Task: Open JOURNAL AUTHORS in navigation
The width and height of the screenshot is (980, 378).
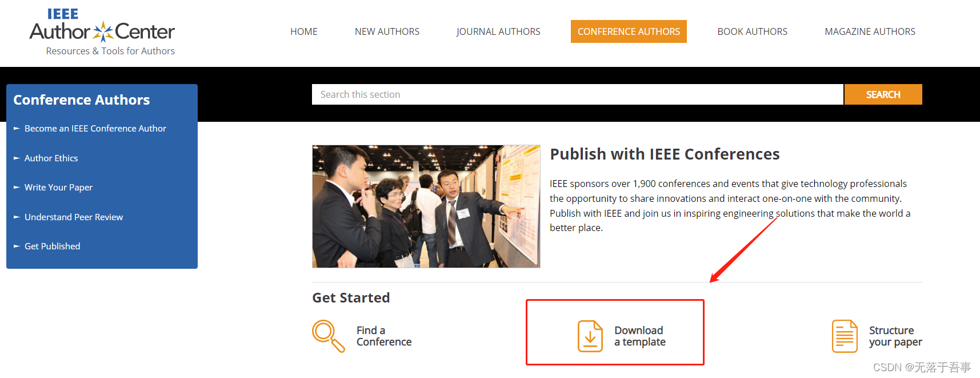Action: (x=498, y=31)
